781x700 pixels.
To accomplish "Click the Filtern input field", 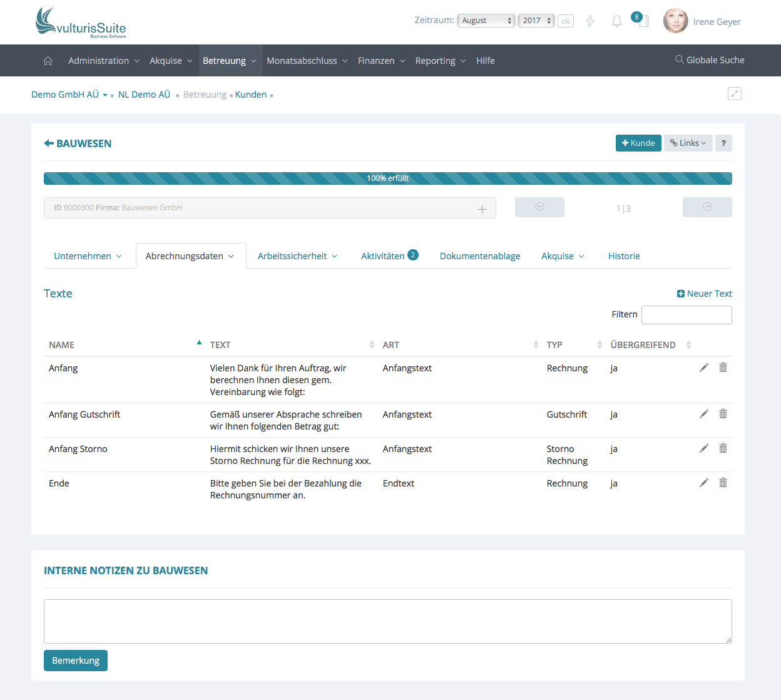I will 687,315.
